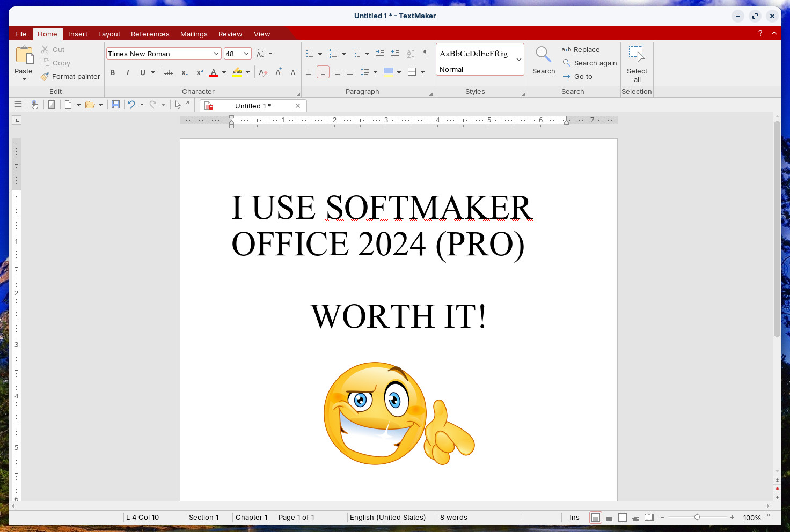Apply the yellow text highlight color
The image size is (790, 532).
[238, 72]
